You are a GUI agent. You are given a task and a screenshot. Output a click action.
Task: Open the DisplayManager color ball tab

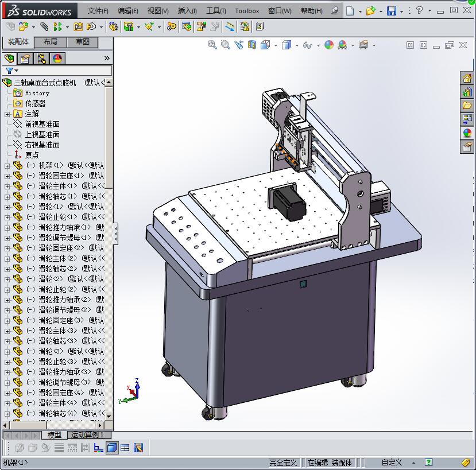click(57, 59)
